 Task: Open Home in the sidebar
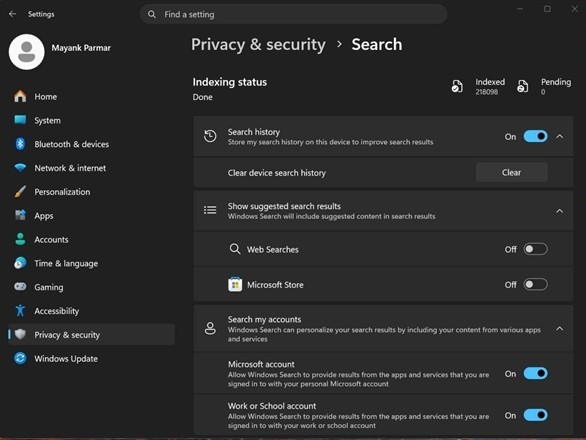tap(92, 96)
